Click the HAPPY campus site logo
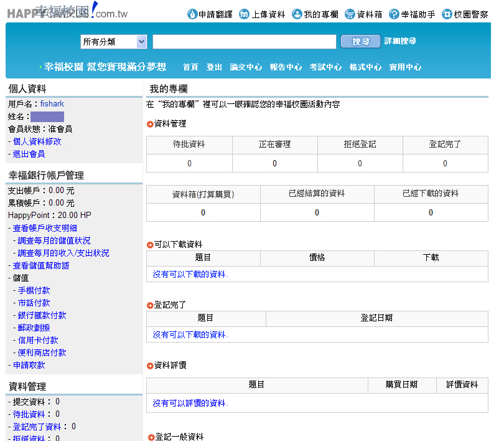The image size is (504, 441). [x=67, y=11]
